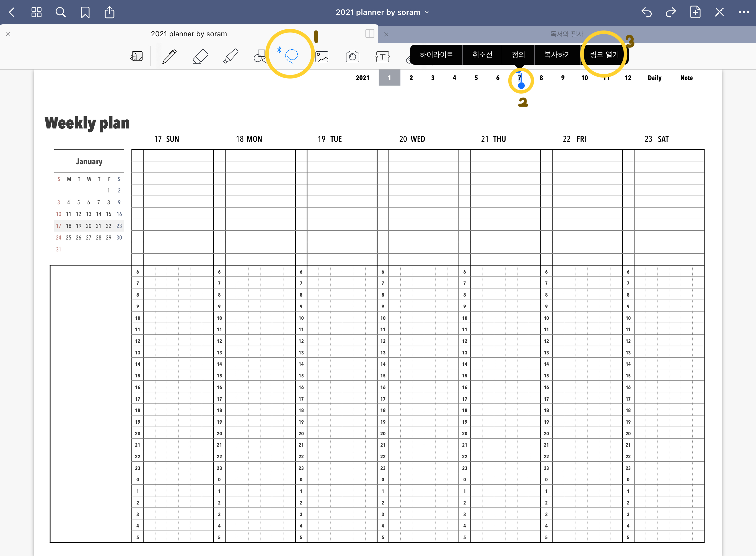756x556 pixels.
Task: Open the three-dots more menu
Action: click(x=744, y=12)
